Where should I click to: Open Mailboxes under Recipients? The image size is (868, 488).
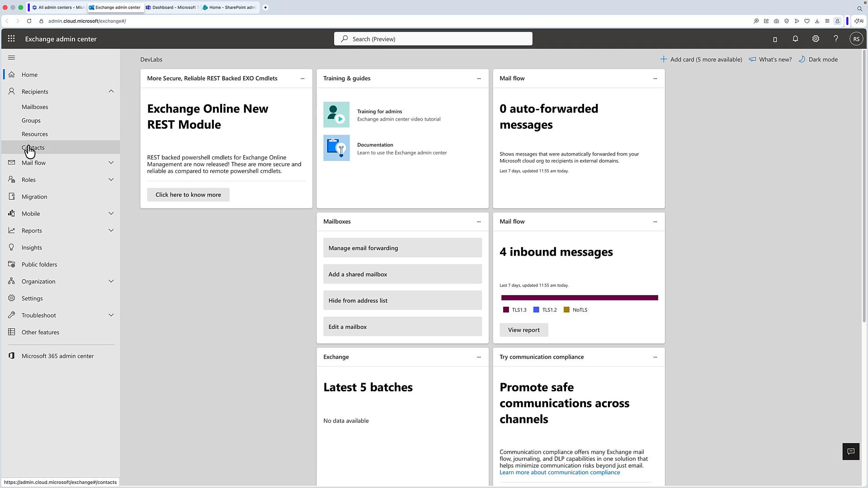35,107
